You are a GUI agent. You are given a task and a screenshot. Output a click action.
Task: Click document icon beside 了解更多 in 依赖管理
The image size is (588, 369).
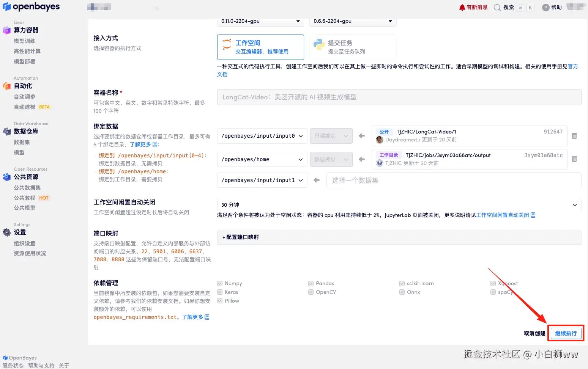tap(207, 317)
